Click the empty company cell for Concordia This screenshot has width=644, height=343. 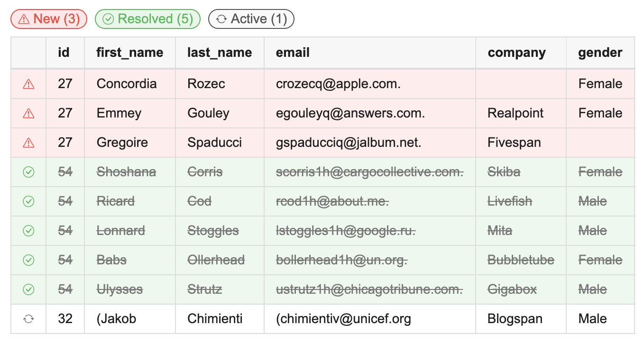pyautogui.click(x=521, y=84)
